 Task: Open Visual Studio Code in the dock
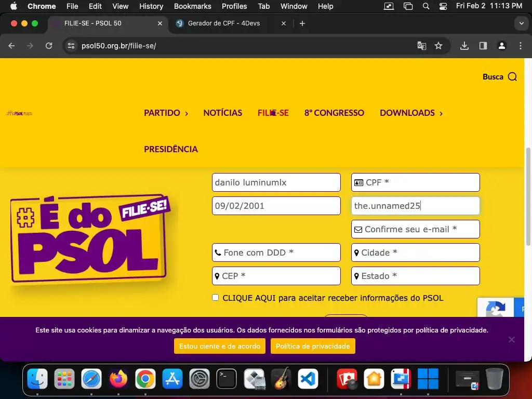[x=308, y=378]
